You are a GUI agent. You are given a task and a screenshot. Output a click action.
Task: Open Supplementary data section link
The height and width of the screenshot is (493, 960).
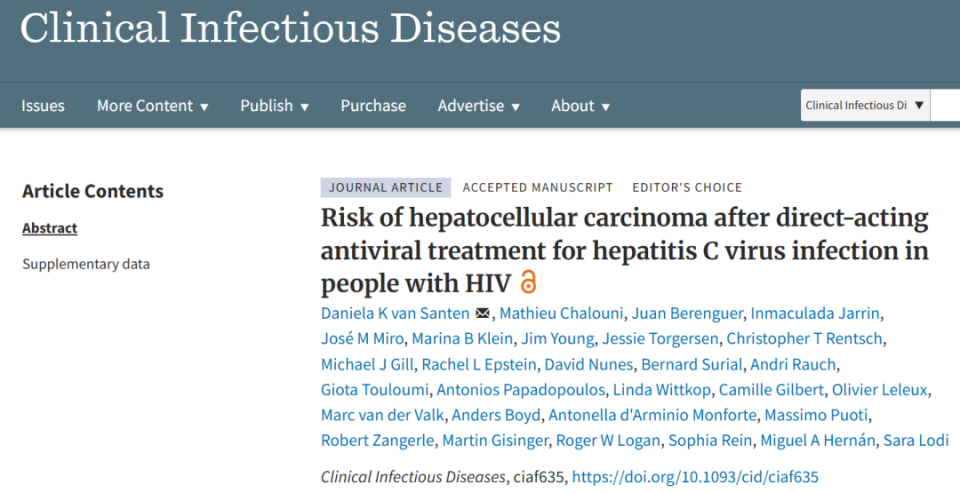tap(86, 264)
